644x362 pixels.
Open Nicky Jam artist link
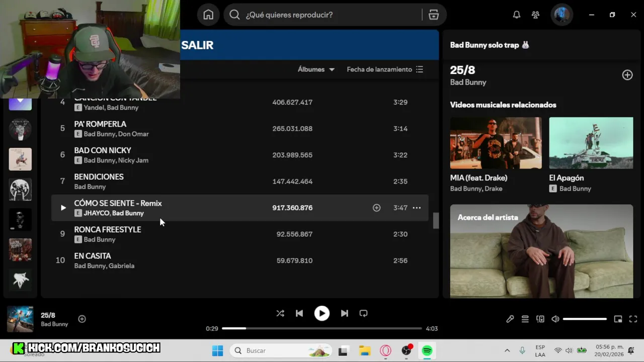(133, 160)
